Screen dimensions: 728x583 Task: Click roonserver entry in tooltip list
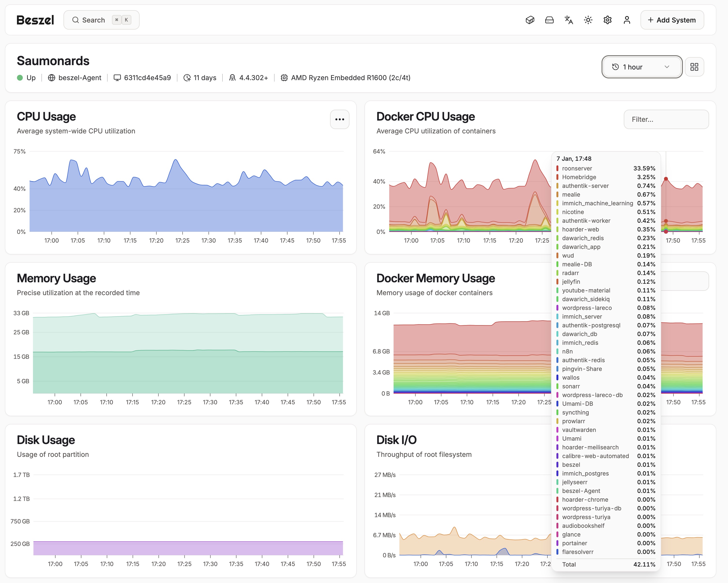click(x=577, y=168)
